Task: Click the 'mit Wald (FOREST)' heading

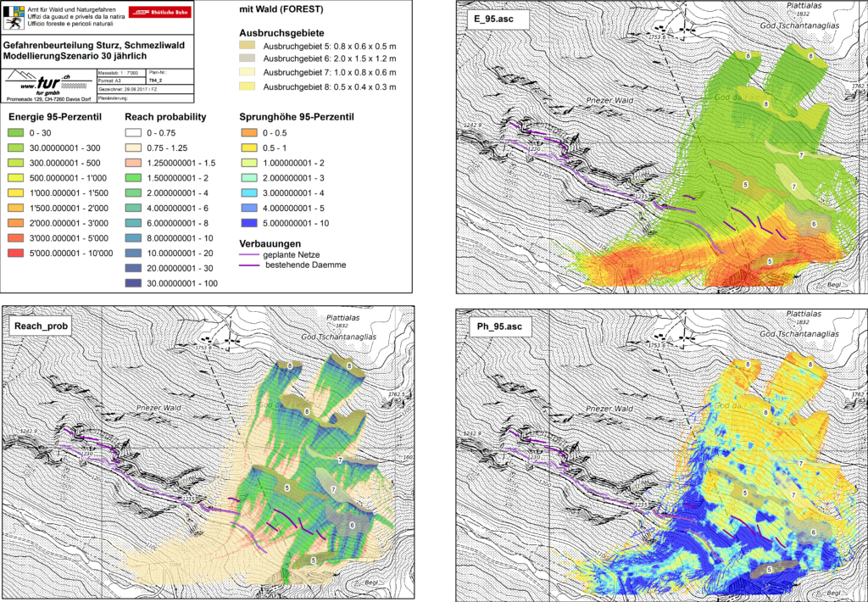Action: click(281, 9)
